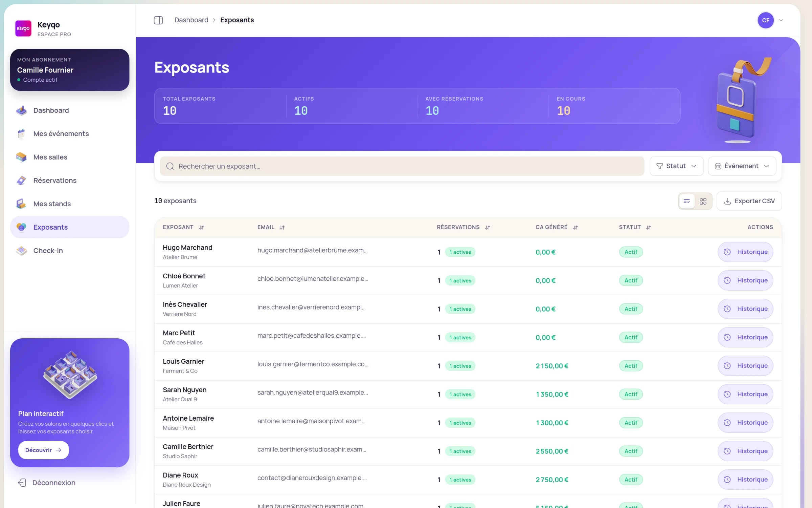Viewport: 812px width, 508px height.
Task: Open Historique for Antoine Lemaire
Action: point(745,423)
